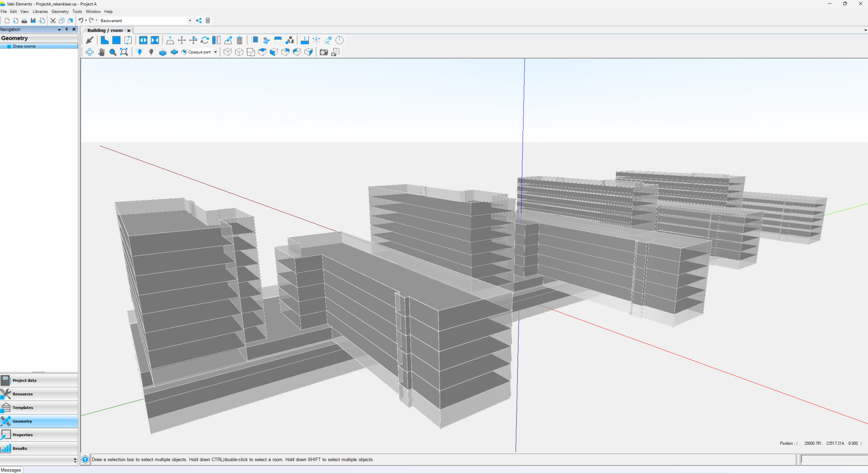This screenshot has width=868, height=474.
Task: Click the calculator icon
Action: point(208,21)
